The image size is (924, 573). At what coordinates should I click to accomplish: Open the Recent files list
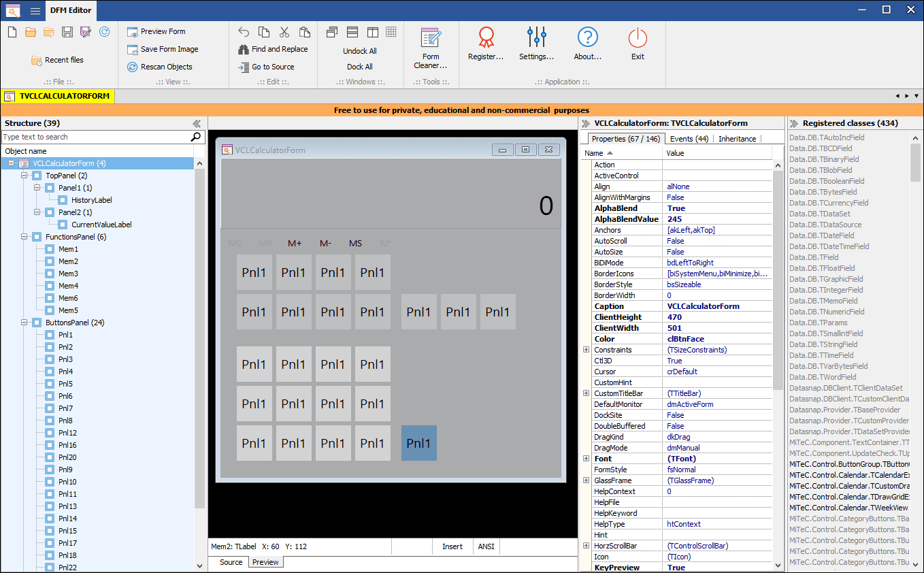(57, 60)
